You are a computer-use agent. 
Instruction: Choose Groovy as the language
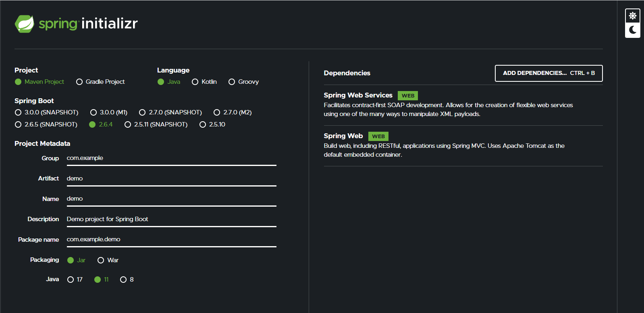tap(243, 82)
